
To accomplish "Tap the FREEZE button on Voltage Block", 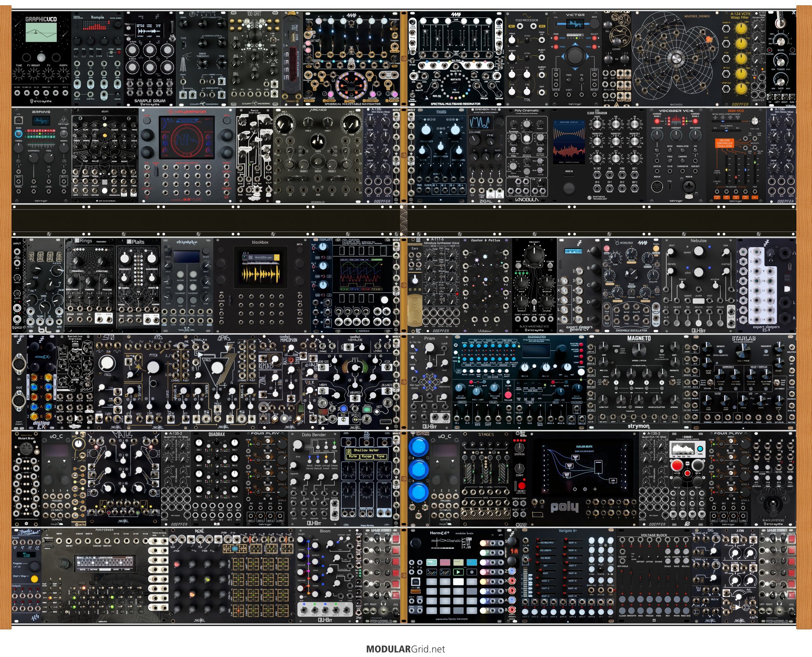I will (650, 610).
